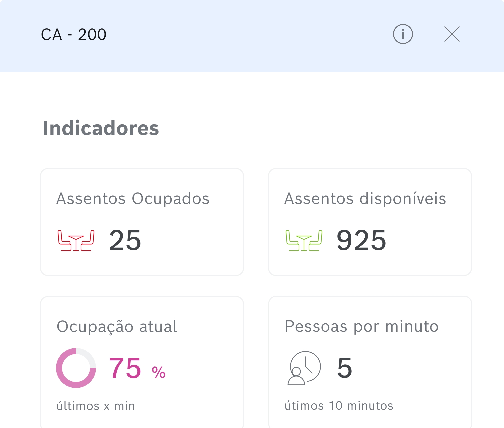Click the Indicadores section heading
The width and height of the screenshot is (504, 428).
[101, 128]
